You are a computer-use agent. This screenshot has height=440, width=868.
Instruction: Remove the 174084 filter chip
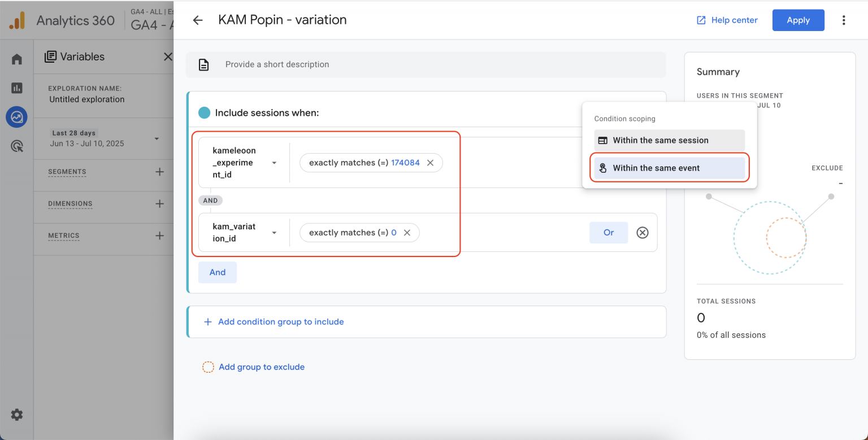click(x=430, y=163)
